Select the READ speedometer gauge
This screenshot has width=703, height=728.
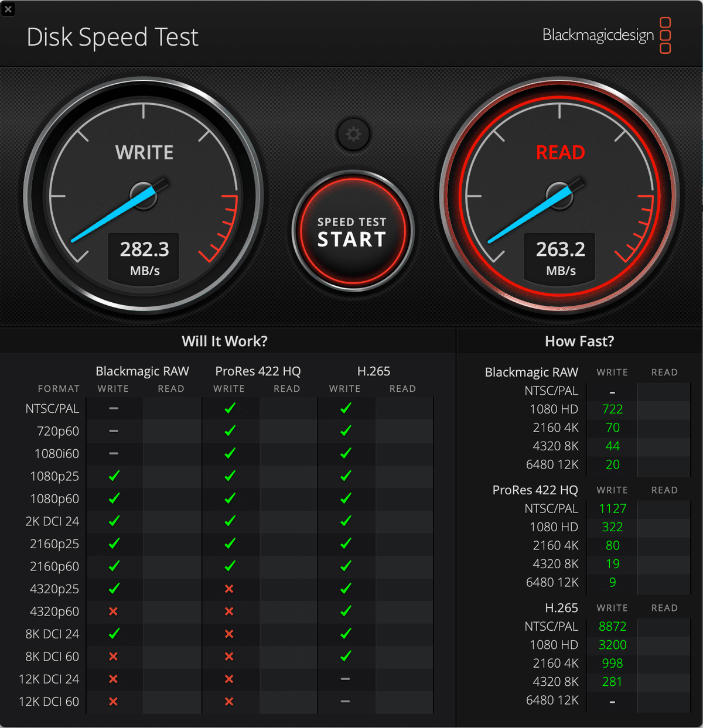[x=559, y=196]
